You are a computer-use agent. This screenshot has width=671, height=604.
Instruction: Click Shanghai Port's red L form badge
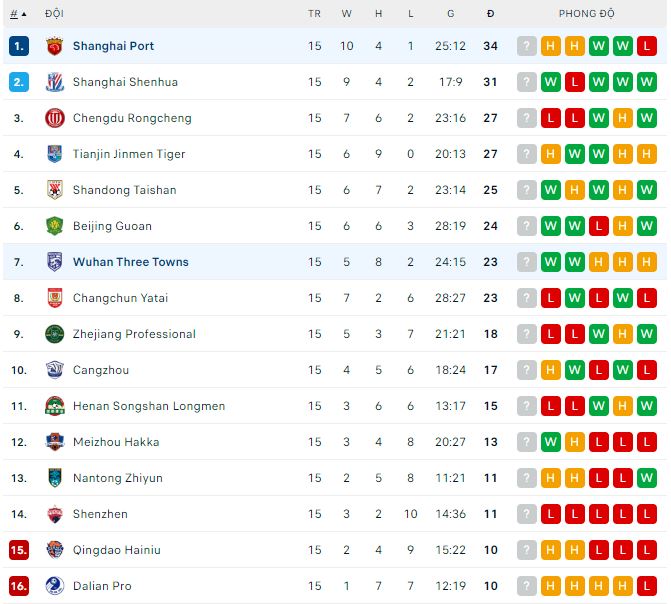pyautogui.click(x=647, y=46)
